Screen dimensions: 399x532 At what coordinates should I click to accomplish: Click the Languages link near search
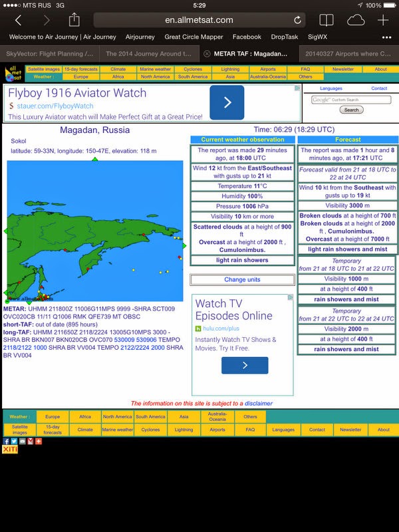click(x=331, y=88)
